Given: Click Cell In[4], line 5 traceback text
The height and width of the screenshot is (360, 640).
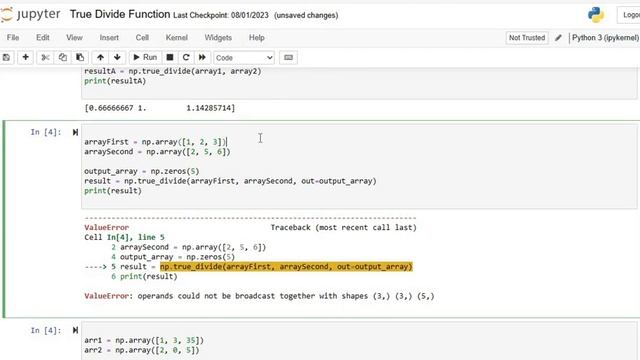Looking at the screenshot, I should (124, 237).
